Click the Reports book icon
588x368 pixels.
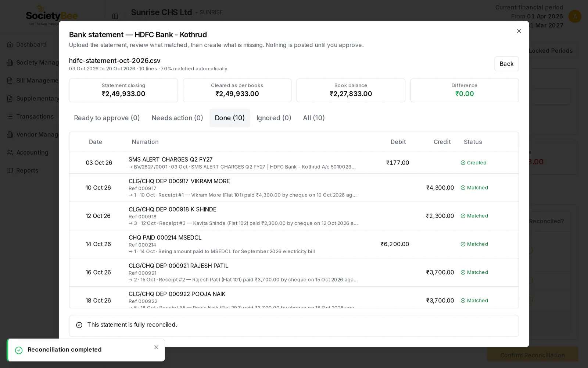10,170
